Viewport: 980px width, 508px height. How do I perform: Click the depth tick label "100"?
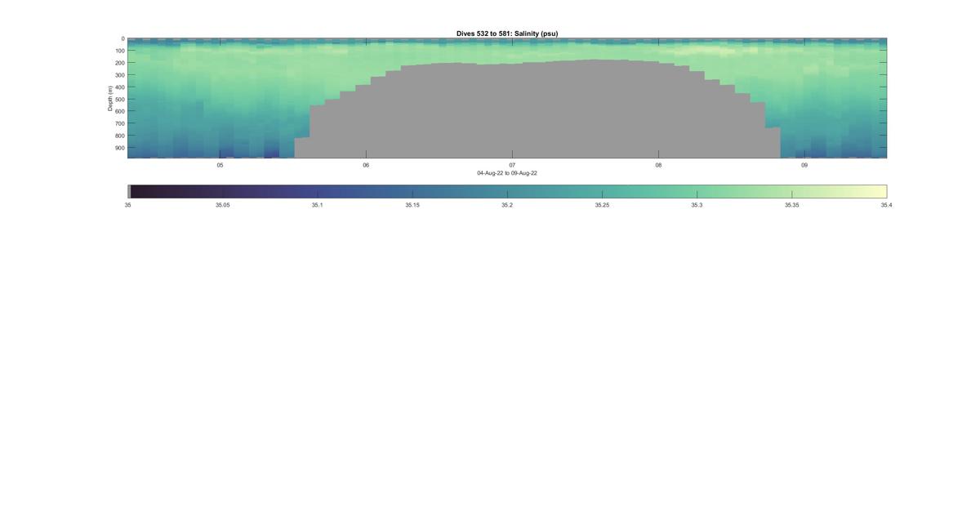(119, 51)
